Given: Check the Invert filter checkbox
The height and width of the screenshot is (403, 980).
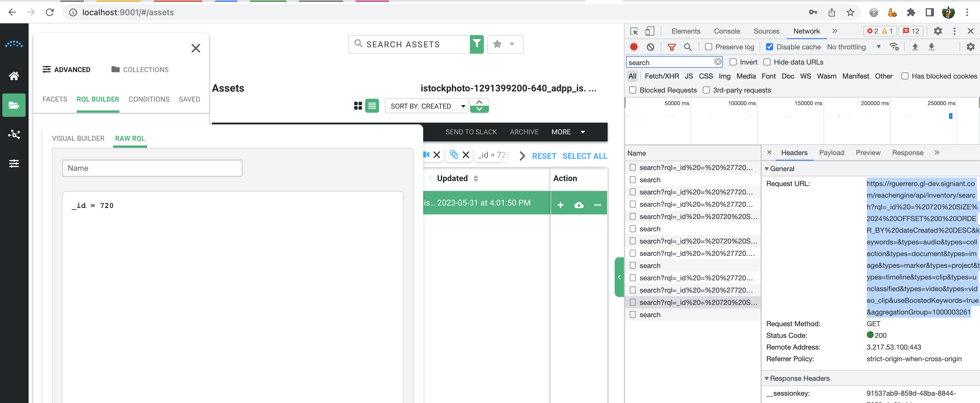Looking at the screenshot, I should point(733,62).
